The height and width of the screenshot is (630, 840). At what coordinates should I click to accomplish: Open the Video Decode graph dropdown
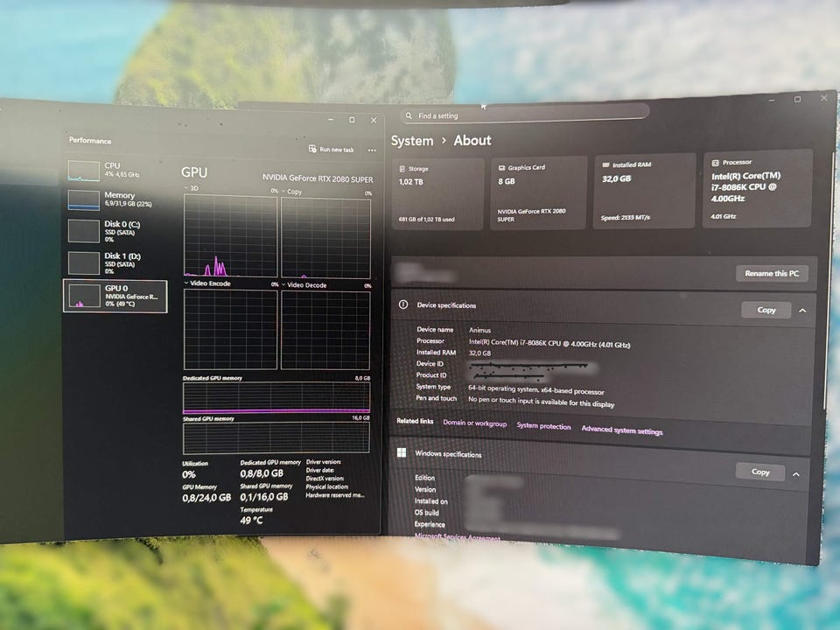click(x=283, y=284)
